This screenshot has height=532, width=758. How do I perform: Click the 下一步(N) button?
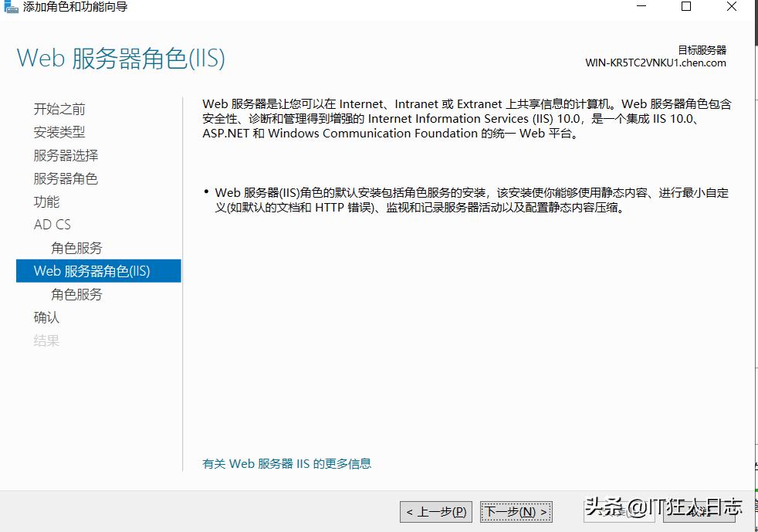pyautogui.click(x=516, y=512)
